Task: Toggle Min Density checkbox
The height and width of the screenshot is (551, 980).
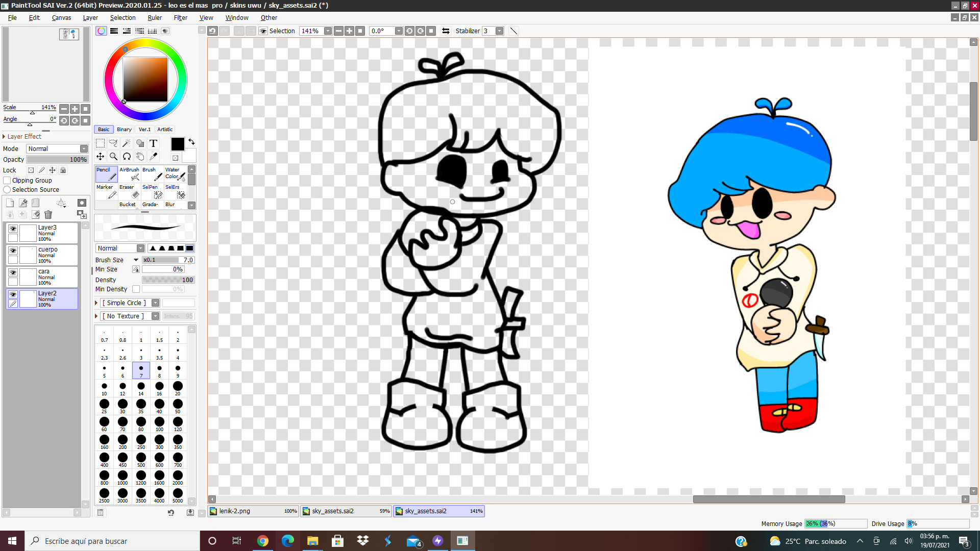Action: click(136, 289)
